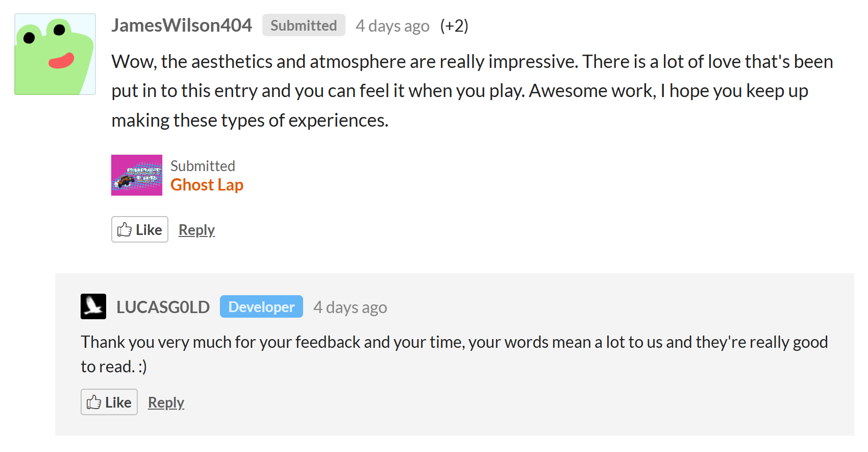Screen dimensions: 868x452
Task: Open JamesWilson404's frog avatar profile
Action: pos(55,54)
